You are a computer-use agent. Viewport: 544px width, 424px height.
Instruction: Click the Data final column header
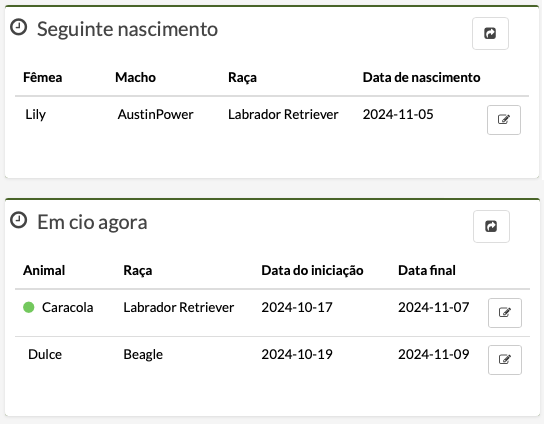pos(427,270)
